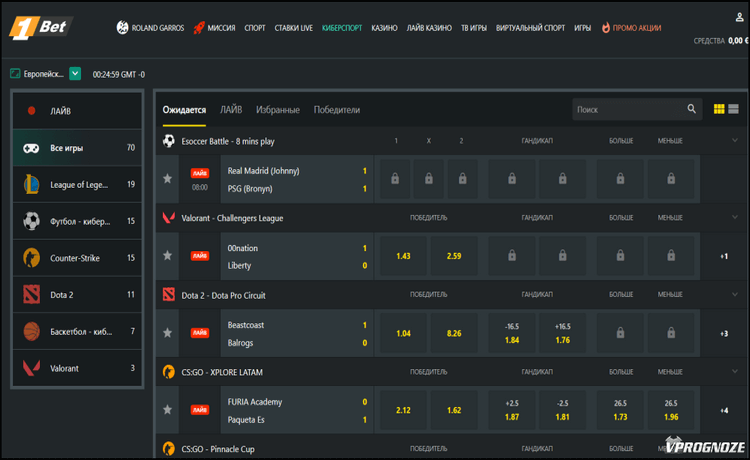
Task: Click the Esoccer Battle soccer ball header icon
Action: coord(168,141)
